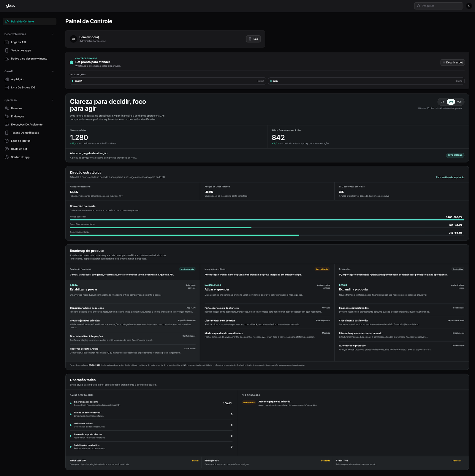The height and width of the screenshot is (476, 475).
Task: Click the 842 Ativos financeiros value
Action: (278, 138)
